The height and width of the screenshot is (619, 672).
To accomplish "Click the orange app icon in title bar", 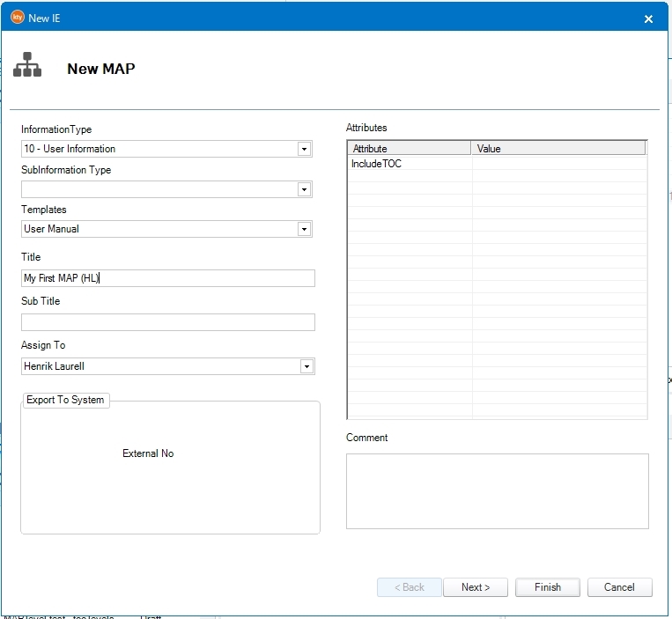I will (x=17, y=18).
